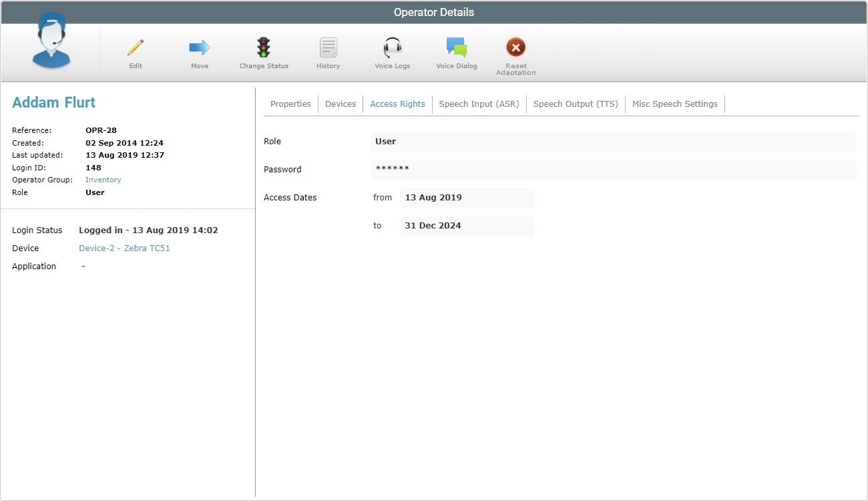Screen dimensions: 868x501
Task: Click the Move operator icon
Action: click(199, 47)
